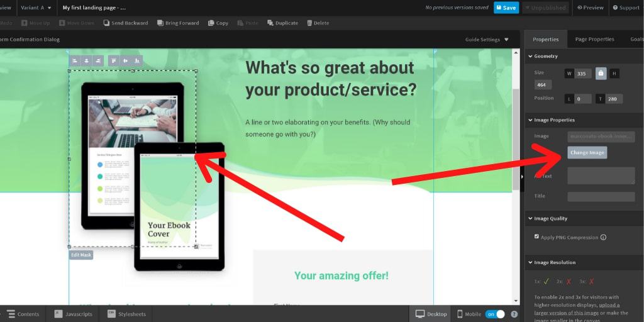Align element to right edge icon
Image resolution: width=644 pixels, height=322 pixels.
click(x=97, y=61)
